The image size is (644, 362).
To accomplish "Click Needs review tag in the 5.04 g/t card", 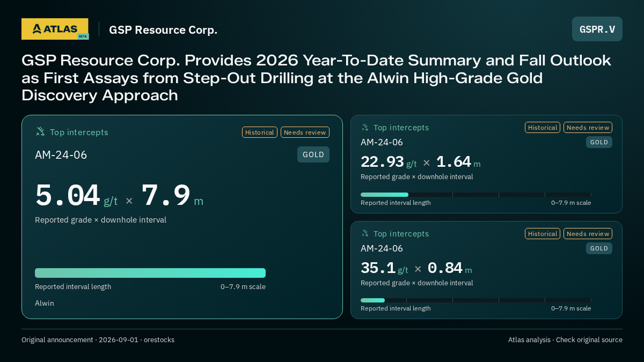I will (x=305, y=132).
